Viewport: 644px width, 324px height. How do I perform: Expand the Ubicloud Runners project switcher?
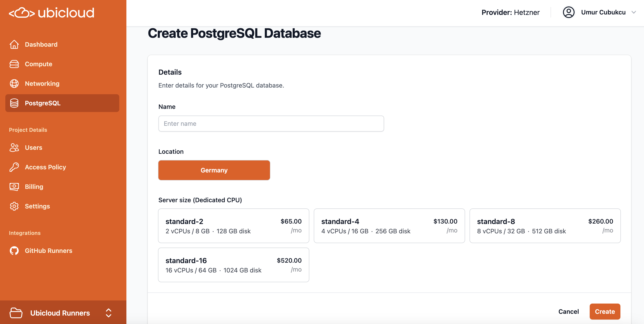109,313
